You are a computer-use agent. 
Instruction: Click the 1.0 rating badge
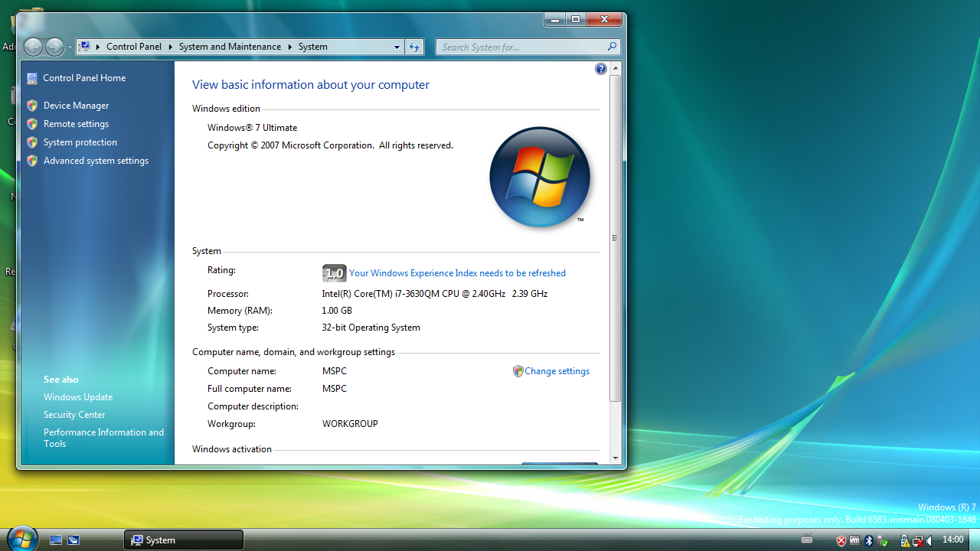(335, 273)
